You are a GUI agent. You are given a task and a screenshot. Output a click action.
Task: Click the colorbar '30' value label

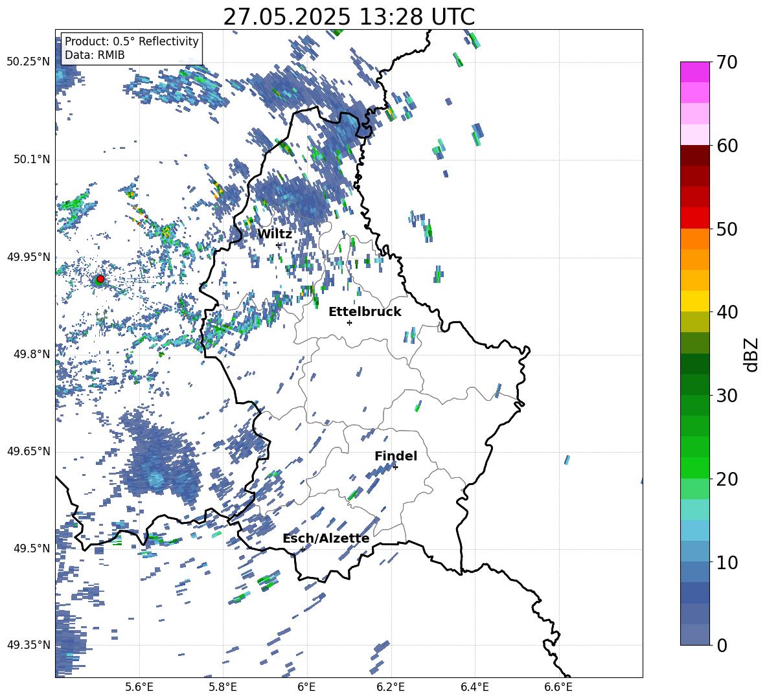tap(727, 396)
